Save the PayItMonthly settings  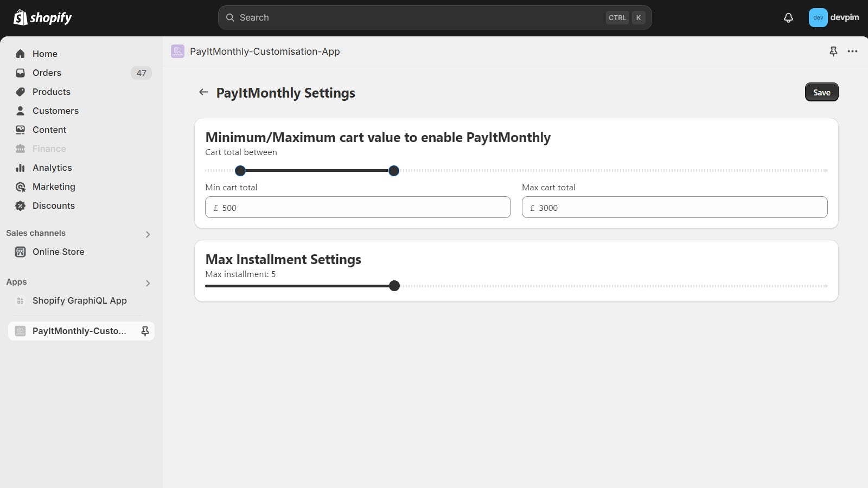[821, 92]
